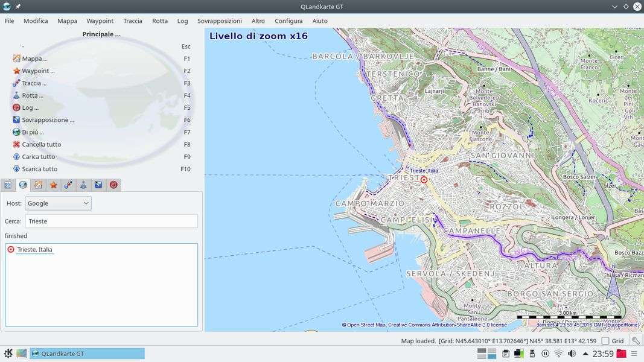Open the Host dropdown showing Google
Image resolution: width=644 pixels, height=362 pixels.
click(x=58, y=203)
